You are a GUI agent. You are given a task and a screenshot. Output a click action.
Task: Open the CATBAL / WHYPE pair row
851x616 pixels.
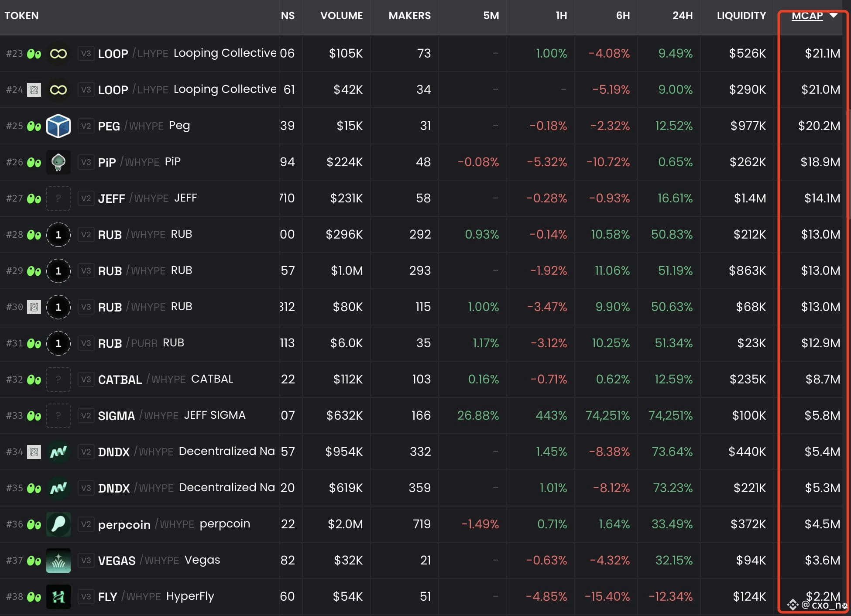[423, 379]
